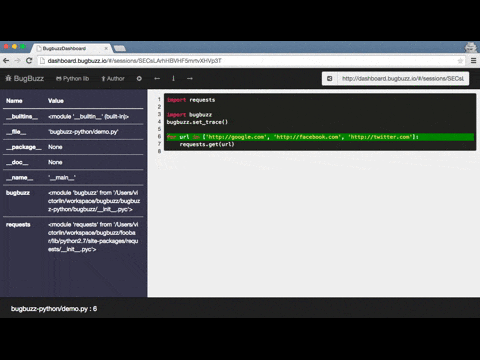
Task: Select the __file__ variable name
Action: [16, 132]
